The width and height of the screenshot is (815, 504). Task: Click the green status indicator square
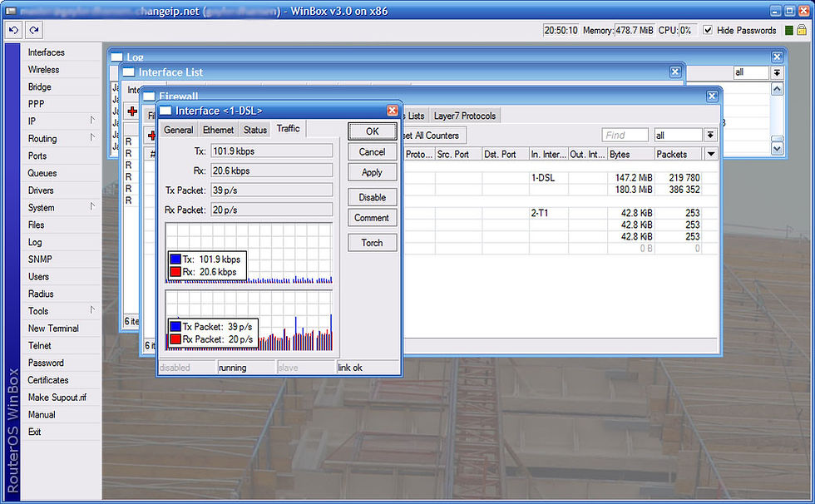pyautogui.click(x=788, y=30)
